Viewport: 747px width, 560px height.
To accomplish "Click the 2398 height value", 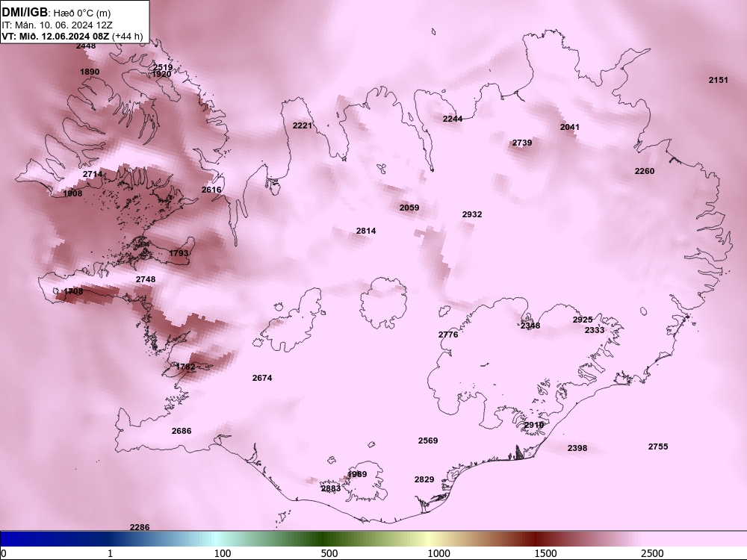I will coord(577,448).
